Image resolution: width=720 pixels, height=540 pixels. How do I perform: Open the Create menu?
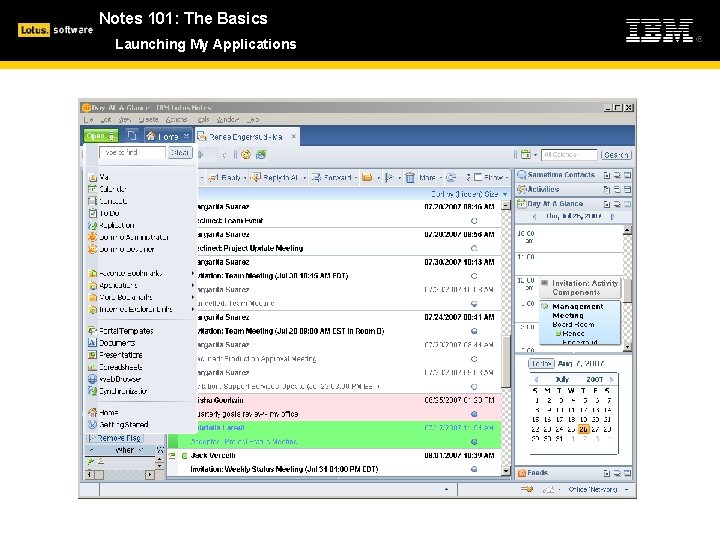click(148, 119)
